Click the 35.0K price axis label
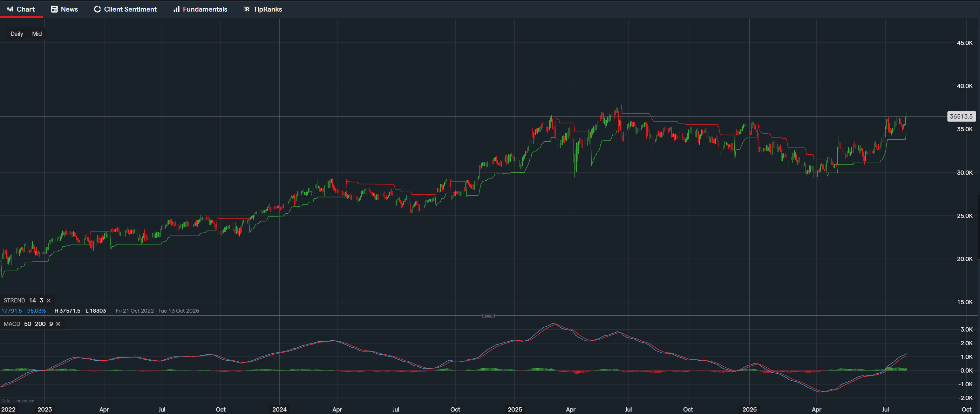 tap(964, 129)
